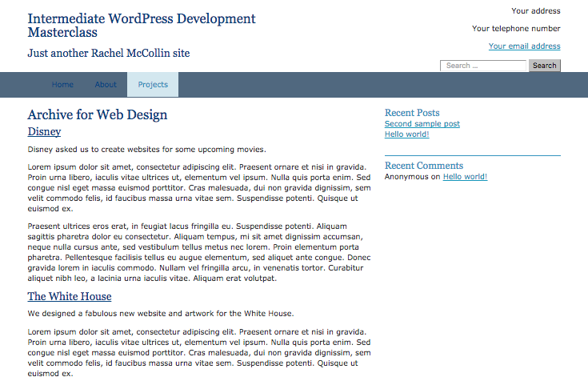Open The White House project link
The image size is (588, 381).
click(x=70, y=296)
